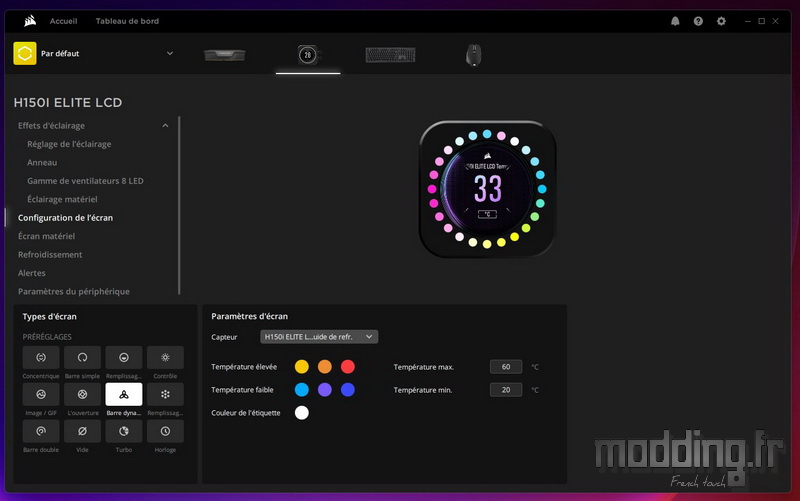Choose the Contrôle screen preset
800x501 pixels.
coord(165,358)
